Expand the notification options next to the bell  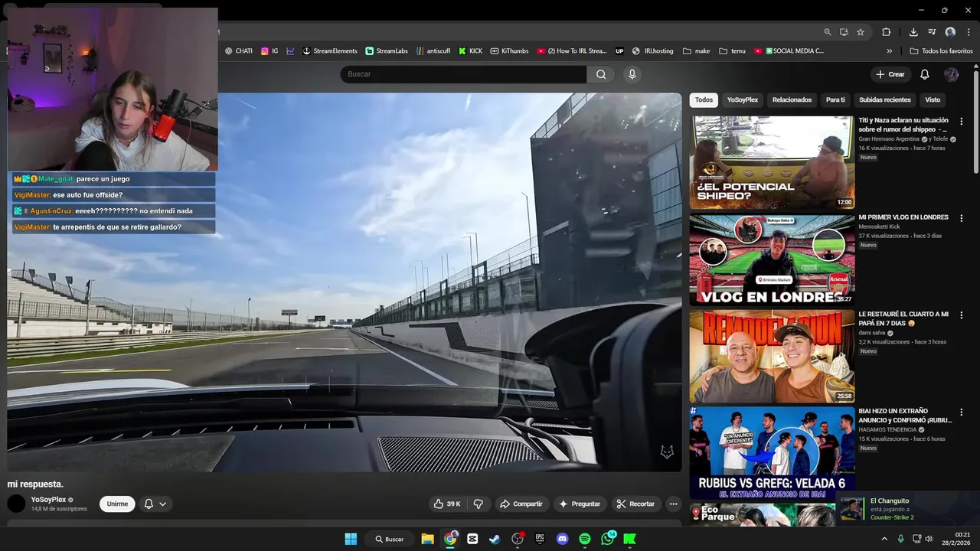(162, 504)
